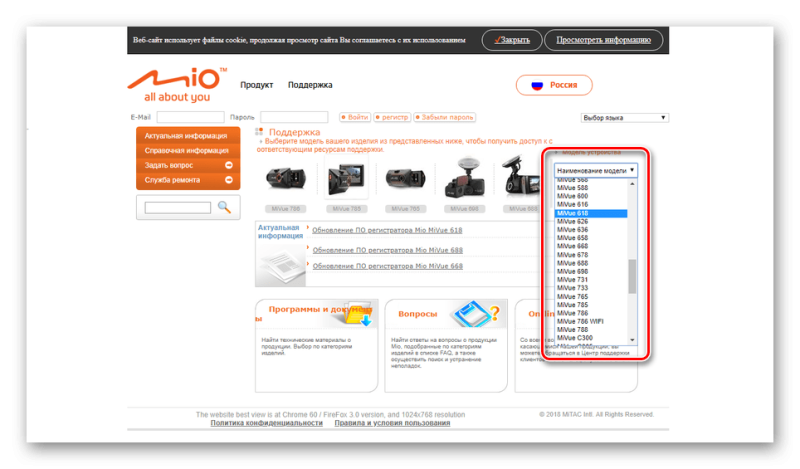Choose MiVue 731 from the model list

[591, 280]
